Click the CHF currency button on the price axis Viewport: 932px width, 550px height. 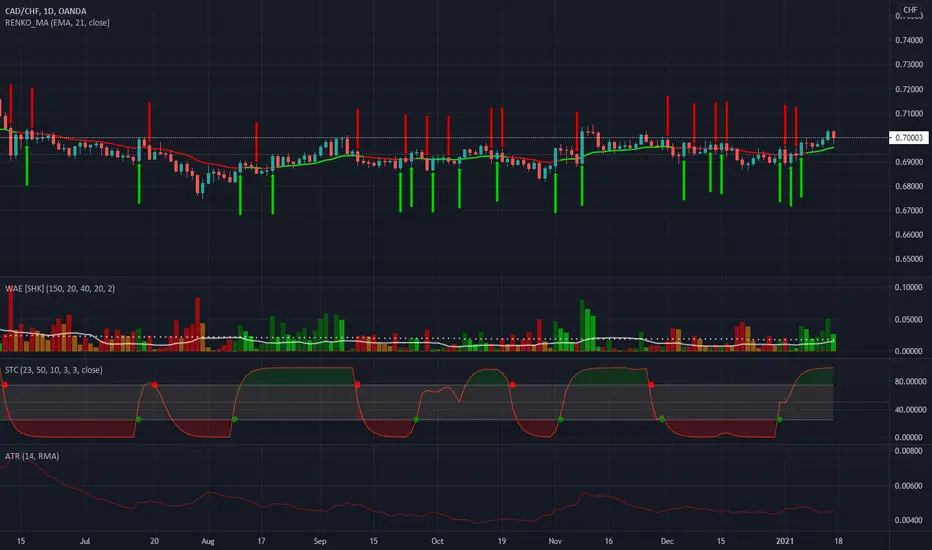[910, 10]
